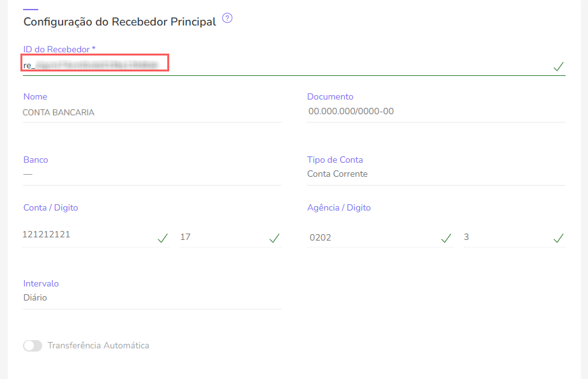Viewport: 588px width, 379px height.
Task: Click the Nome field showing CONTA BANCARIA
Action: point(152,111)
